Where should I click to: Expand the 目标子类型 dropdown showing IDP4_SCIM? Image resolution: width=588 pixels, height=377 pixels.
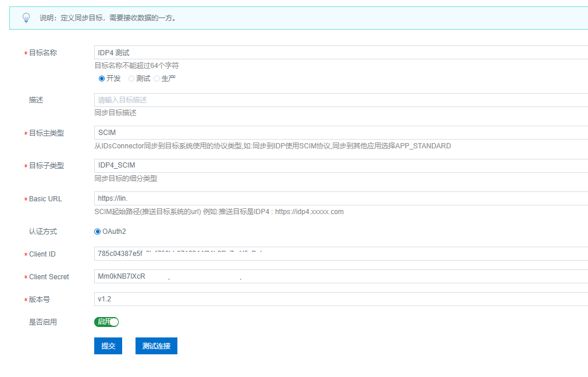pyautogui.click(x=340, y=165)
